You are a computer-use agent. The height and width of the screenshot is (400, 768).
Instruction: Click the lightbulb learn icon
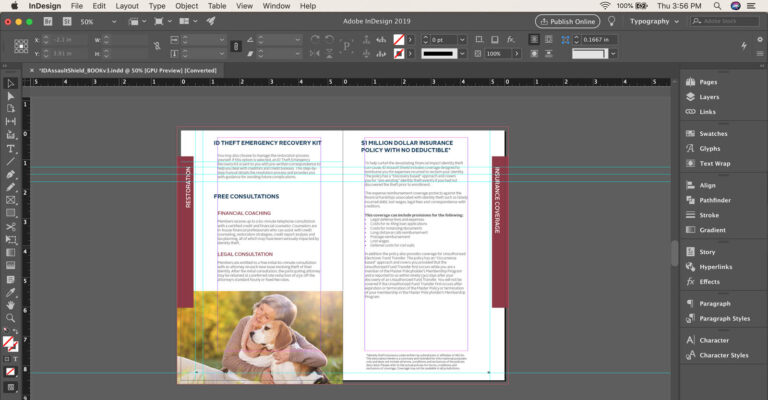tap(611, 21)
